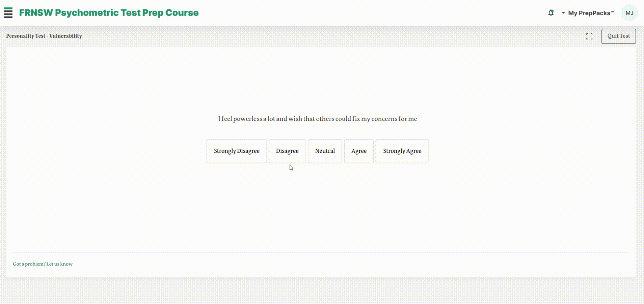This screenshot has width=644, height=304.
Task: Mark Strongly Agree as your answer
Action: pos(402,151)
